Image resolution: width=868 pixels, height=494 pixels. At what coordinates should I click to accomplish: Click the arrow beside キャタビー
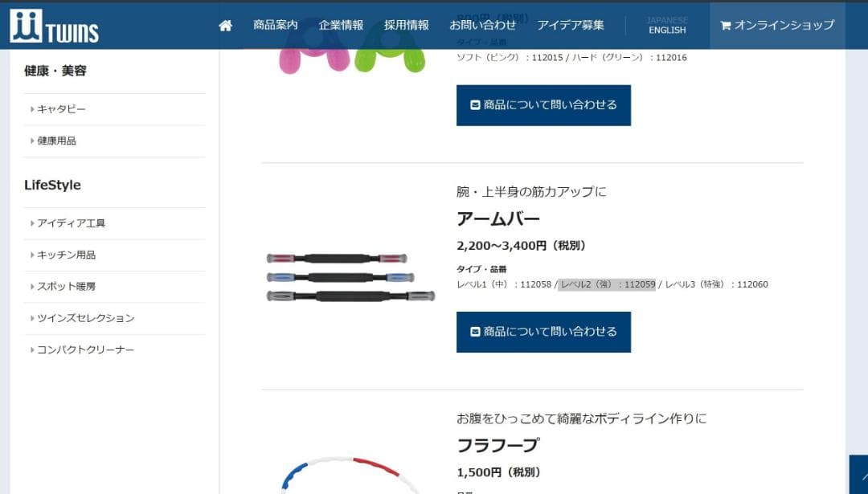point(32,109)
